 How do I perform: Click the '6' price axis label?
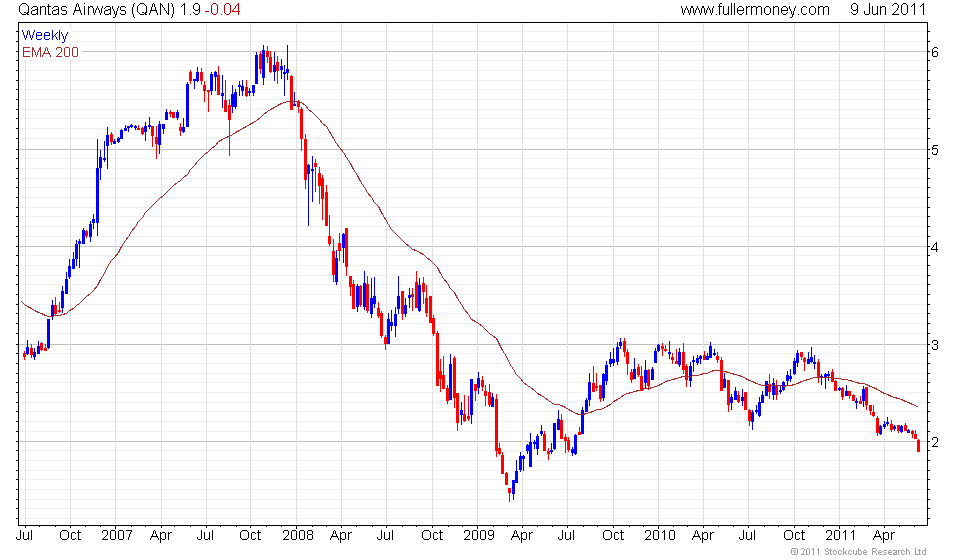[935, 52]
